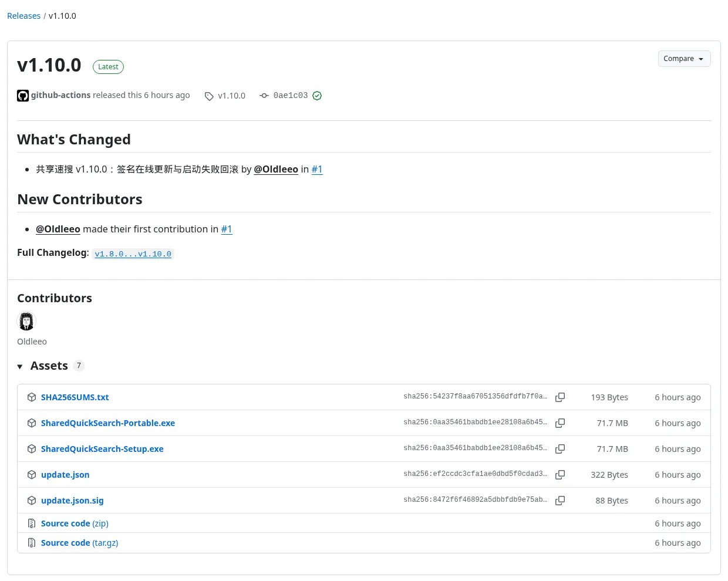
Task: Click the zip file icon for Source code (zip)
Action: 32,523
